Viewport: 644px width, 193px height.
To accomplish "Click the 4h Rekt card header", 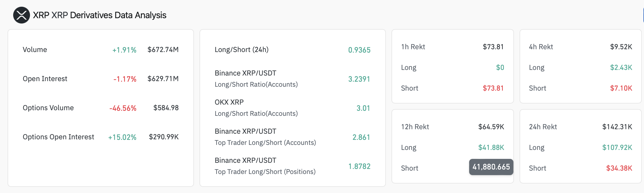I will click(541, 47).
